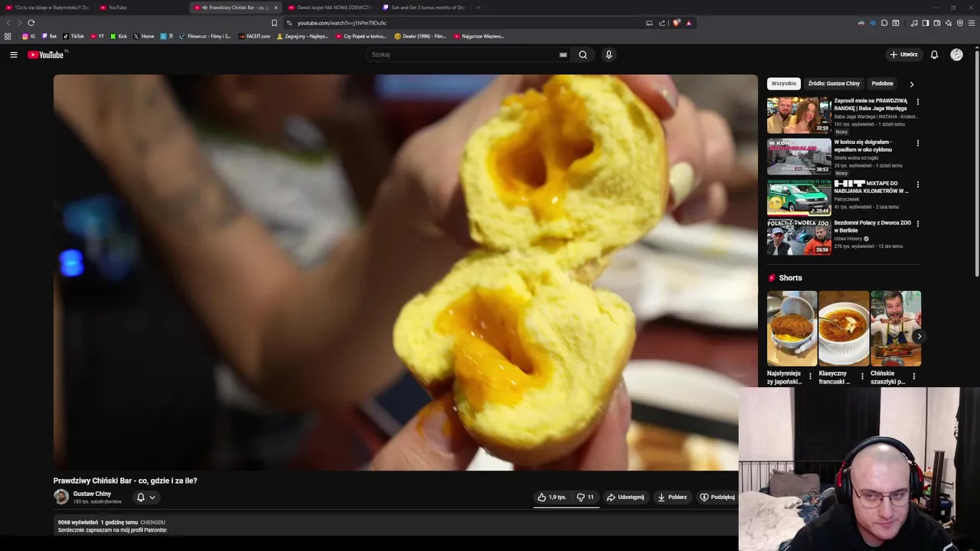Click the magnifier search button

(583, 54)
